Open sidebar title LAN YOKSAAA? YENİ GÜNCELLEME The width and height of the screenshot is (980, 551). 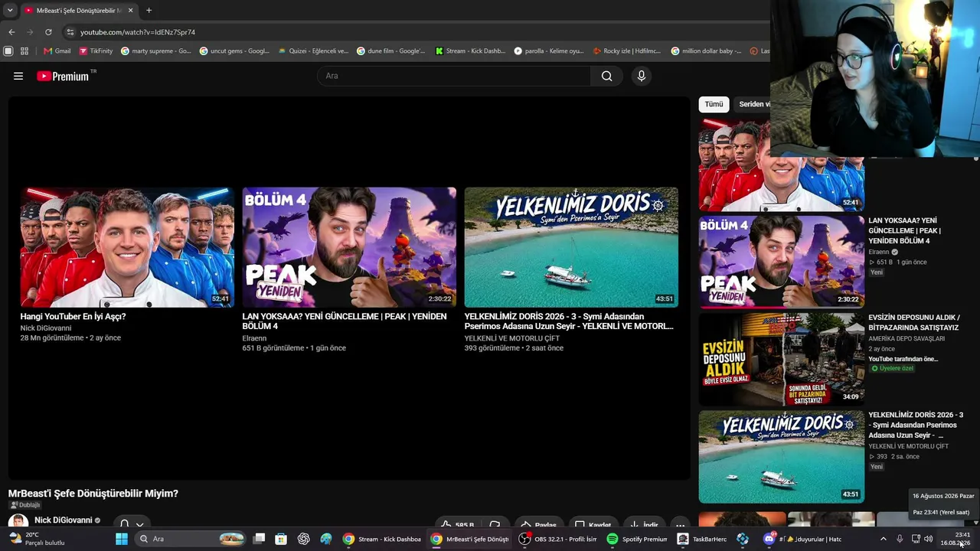pos(905,230)
